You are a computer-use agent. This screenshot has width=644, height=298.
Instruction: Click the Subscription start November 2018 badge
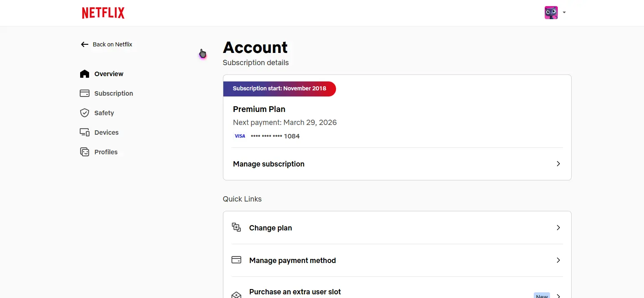coord(279,89)
